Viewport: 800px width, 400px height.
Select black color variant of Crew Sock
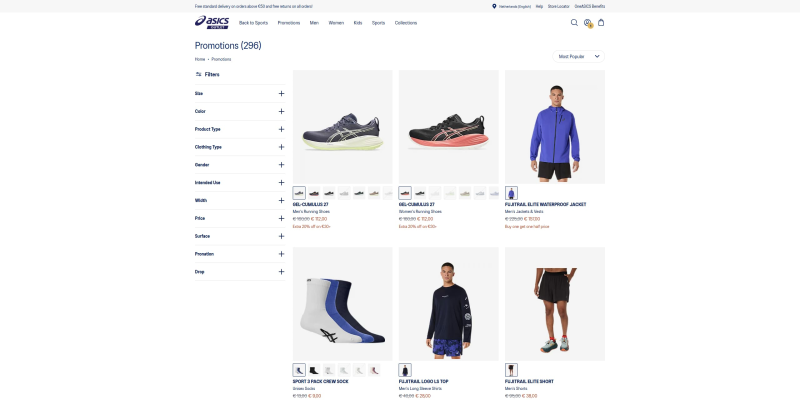coord(314,370)
